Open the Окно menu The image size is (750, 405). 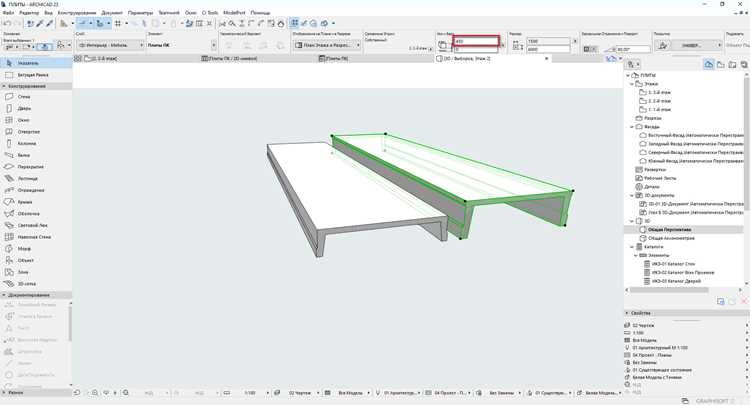pyautogui.click(x=191, y=13)
